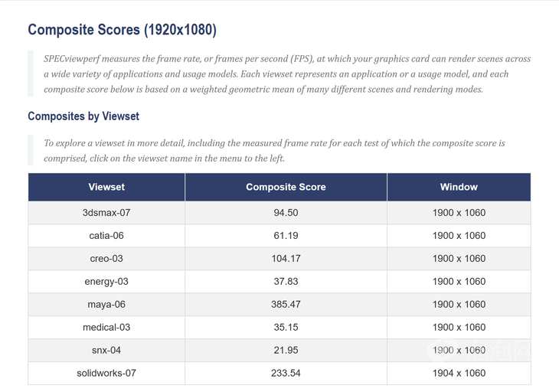
Task: Click the 'To explore a viewset' note
Action: (274, 150)
